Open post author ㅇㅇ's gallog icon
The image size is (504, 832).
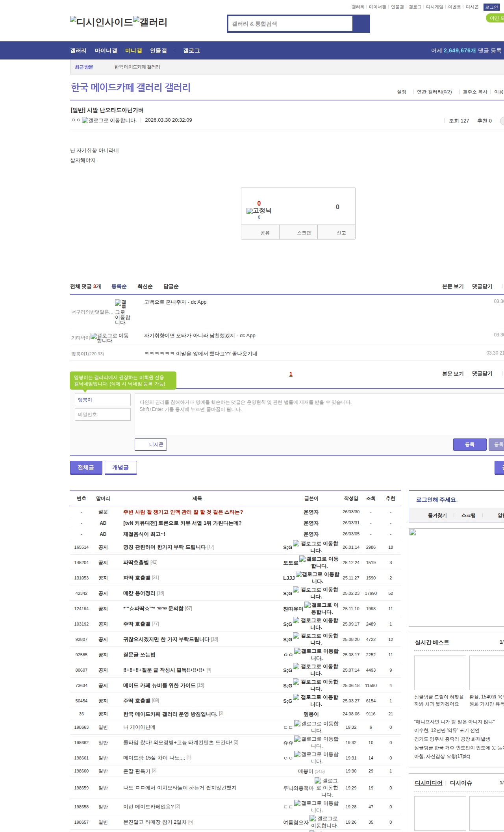coord(109,121)
